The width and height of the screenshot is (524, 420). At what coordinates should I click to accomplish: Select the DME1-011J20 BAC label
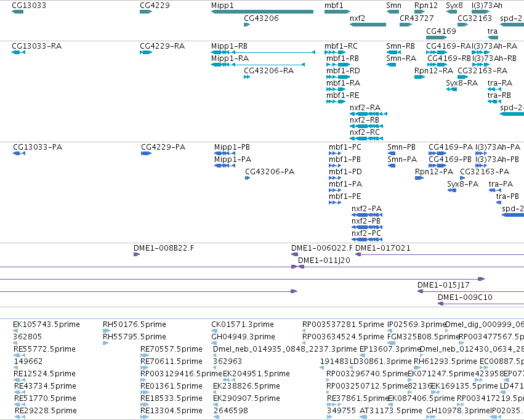coord(324,260)
